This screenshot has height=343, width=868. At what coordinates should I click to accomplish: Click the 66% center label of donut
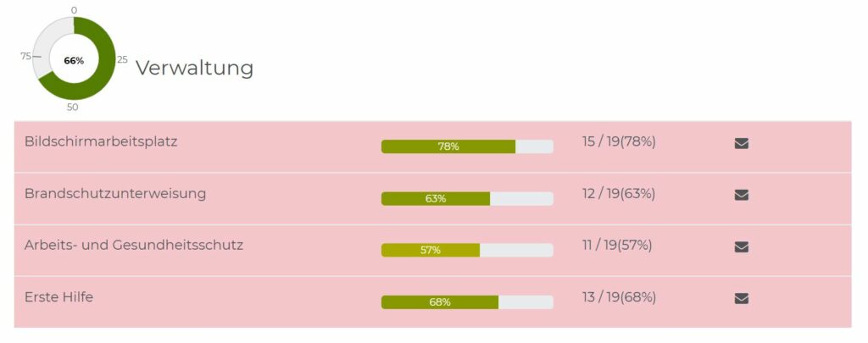(74, 61)
